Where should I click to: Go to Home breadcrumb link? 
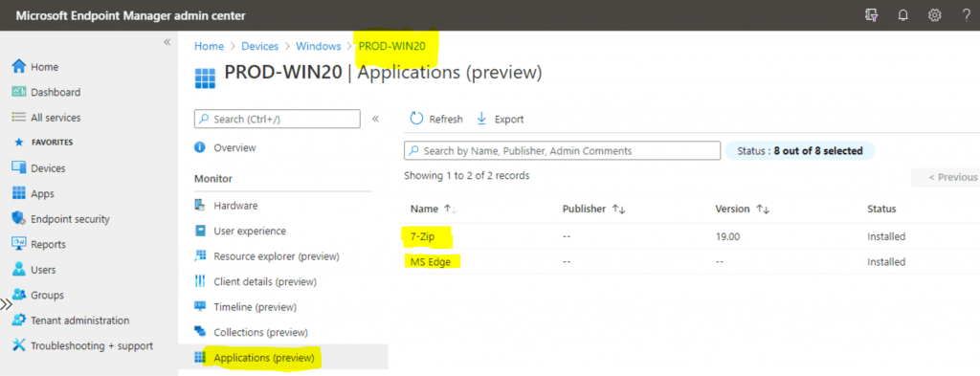(209, 46)
